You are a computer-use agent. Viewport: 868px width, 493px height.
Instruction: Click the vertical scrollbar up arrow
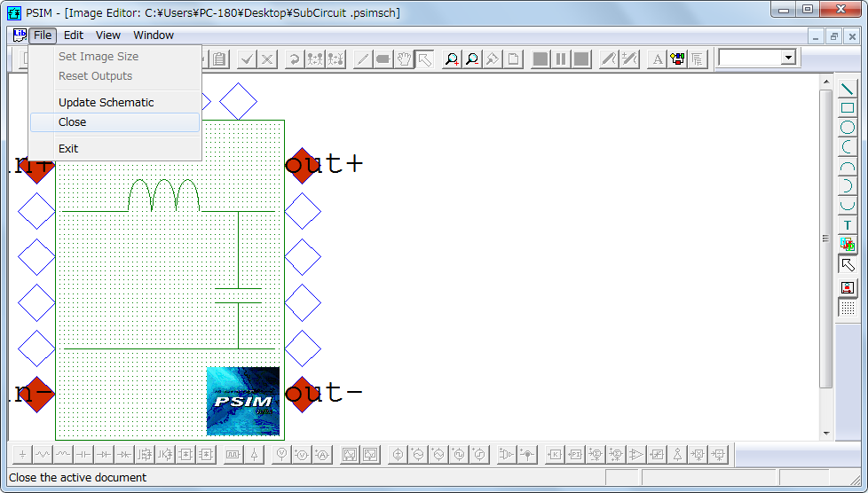[x=826, y=82]
